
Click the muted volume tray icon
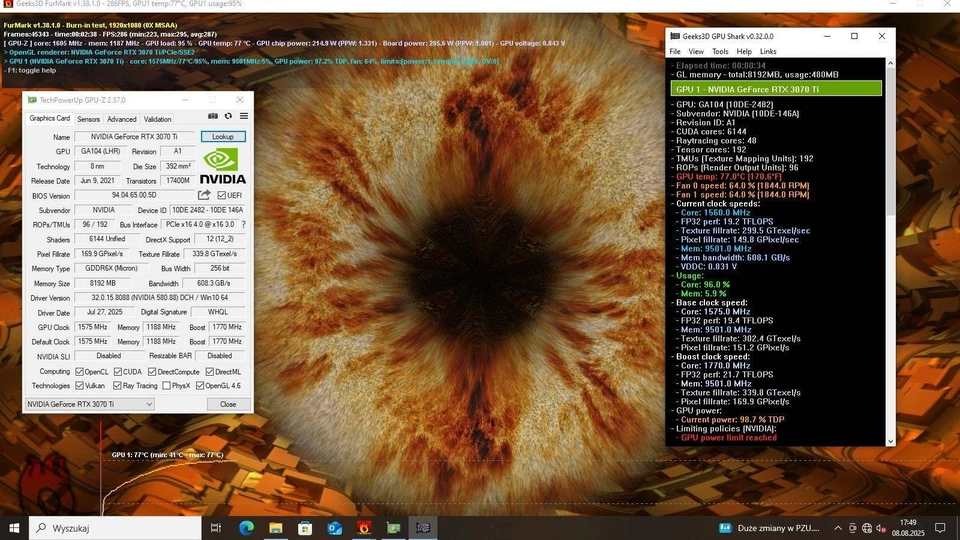click(x=881, y=528)
